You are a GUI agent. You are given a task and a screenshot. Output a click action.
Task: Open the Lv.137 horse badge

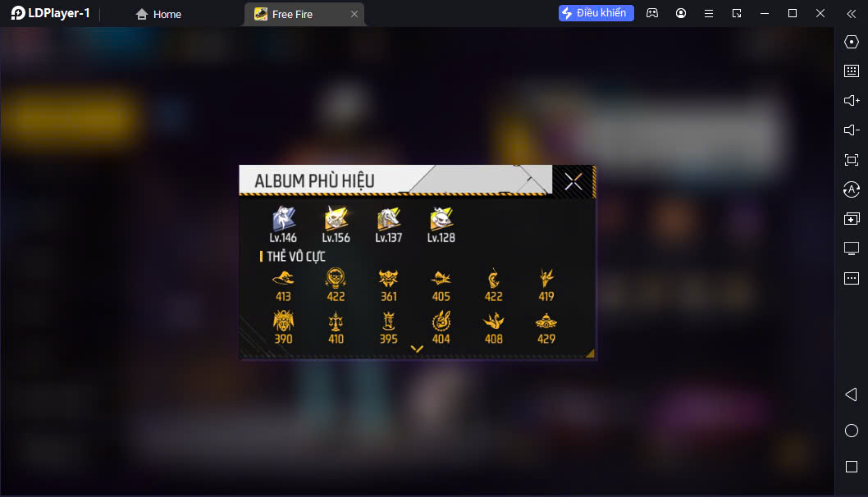389,219
